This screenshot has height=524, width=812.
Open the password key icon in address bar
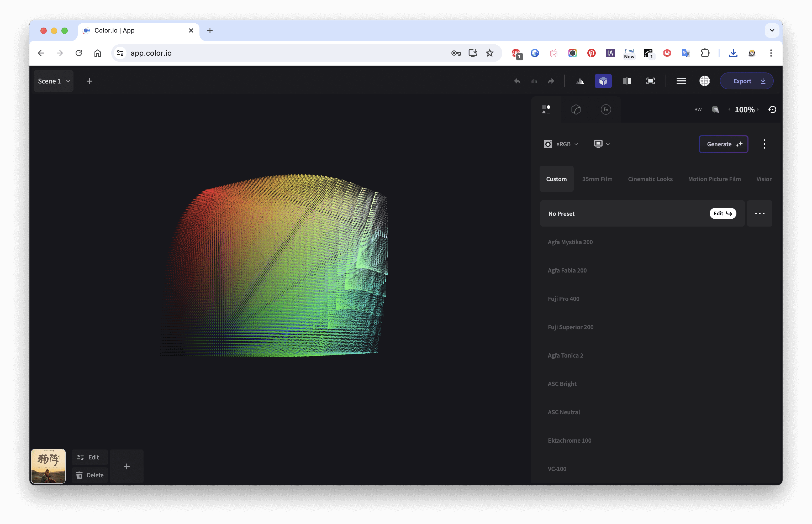456,53
